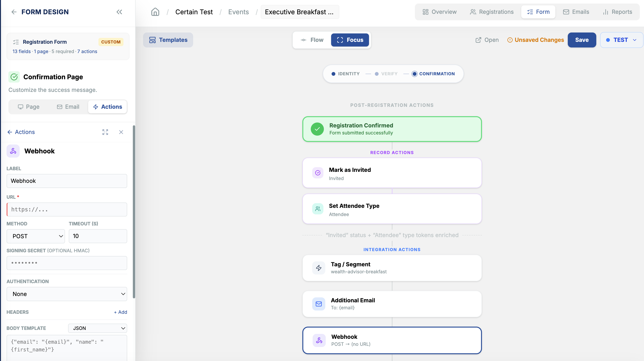The image size is (644, 361).
Task: Select the CONFIRMATION step
Action: (x=433, y=74)
